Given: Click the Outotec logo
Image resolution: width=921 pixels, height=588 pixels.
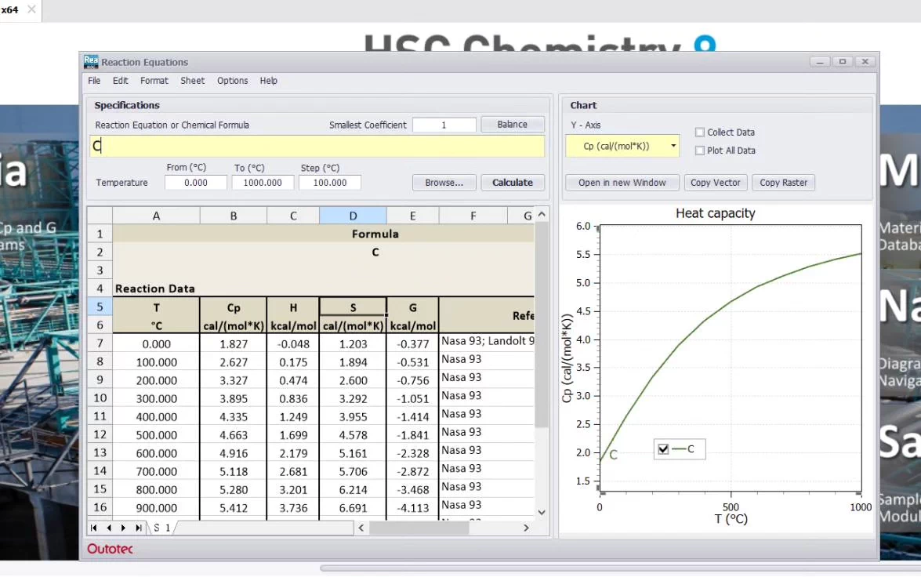Looking at the screenshot, I should [x=109, y=549].
